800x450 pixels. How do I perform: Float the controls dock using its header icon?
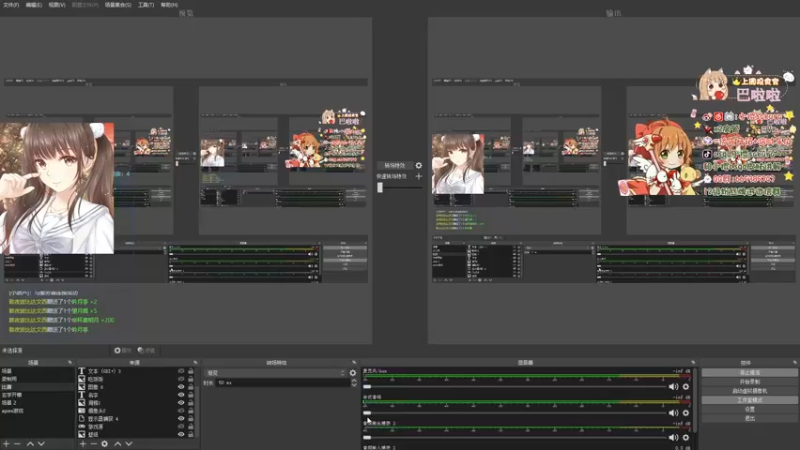795,362
